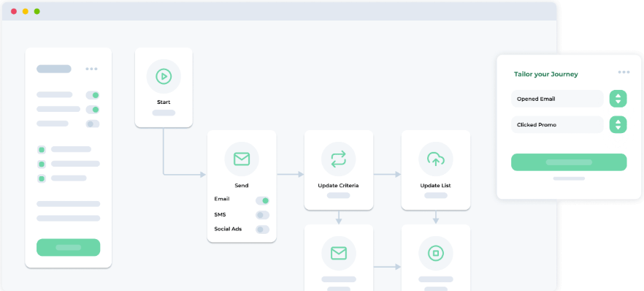The height and width of the screenshot is (291, 644).
Task: Click the red window close dot
Action: point(14,12)
